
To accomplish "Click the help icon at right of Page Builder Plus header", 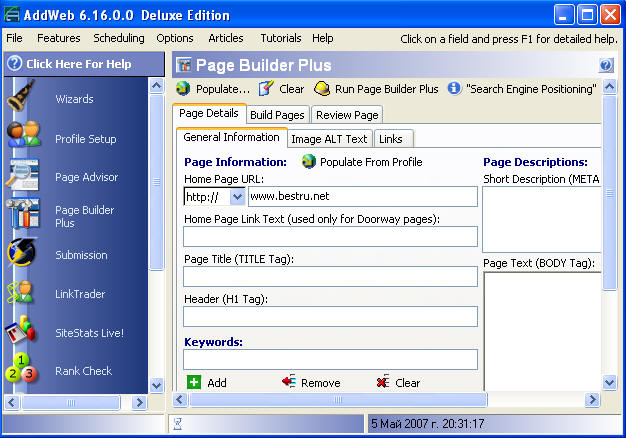I will 606,65.
